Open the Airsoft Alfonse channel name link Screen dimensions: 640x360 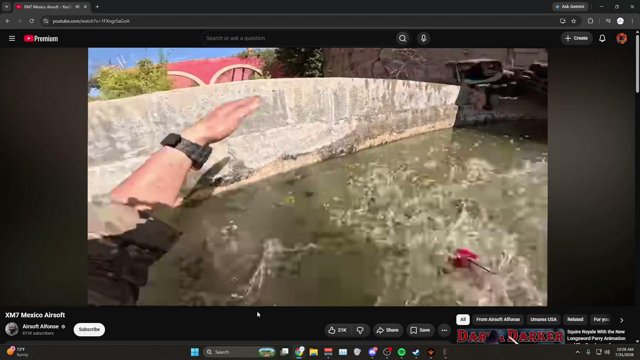40,326
